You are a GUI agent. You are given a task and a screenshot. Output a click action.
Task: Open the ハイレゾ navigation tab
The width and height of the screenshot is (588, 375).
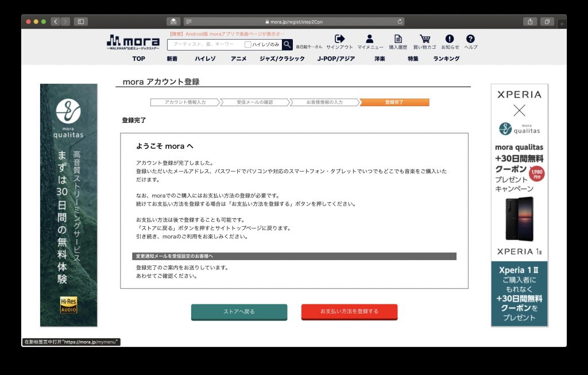pyautogui.click(x=205, y=59)
